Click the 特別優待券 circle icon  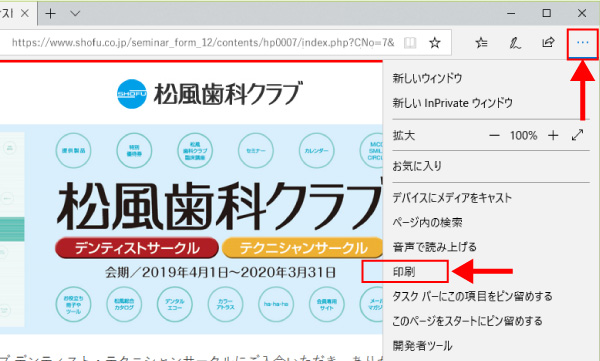pos(134,150)
